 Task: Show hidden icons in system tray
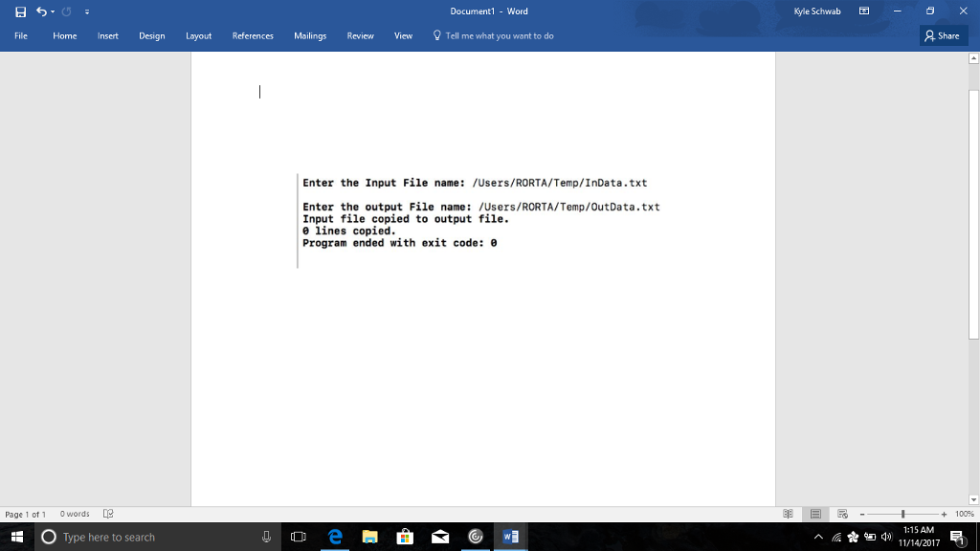tap(818, 537)
